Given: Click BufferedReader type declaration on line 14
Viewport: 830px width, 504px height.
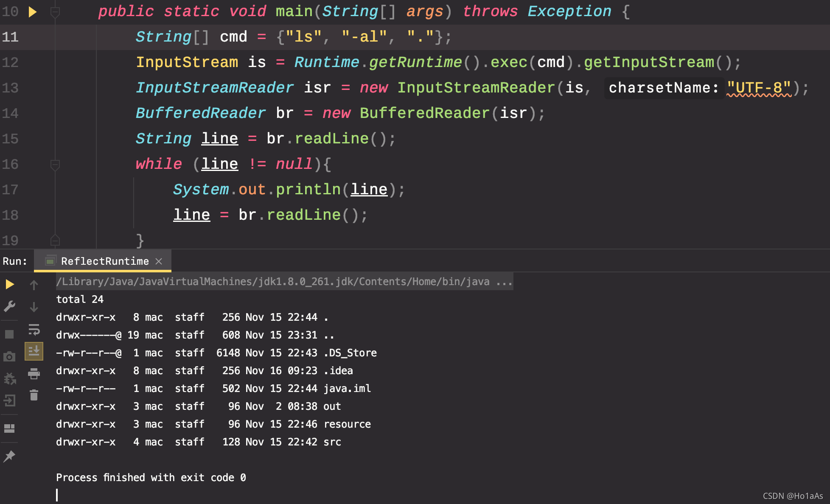Looking at the screenshot, I should pos(201,113).
